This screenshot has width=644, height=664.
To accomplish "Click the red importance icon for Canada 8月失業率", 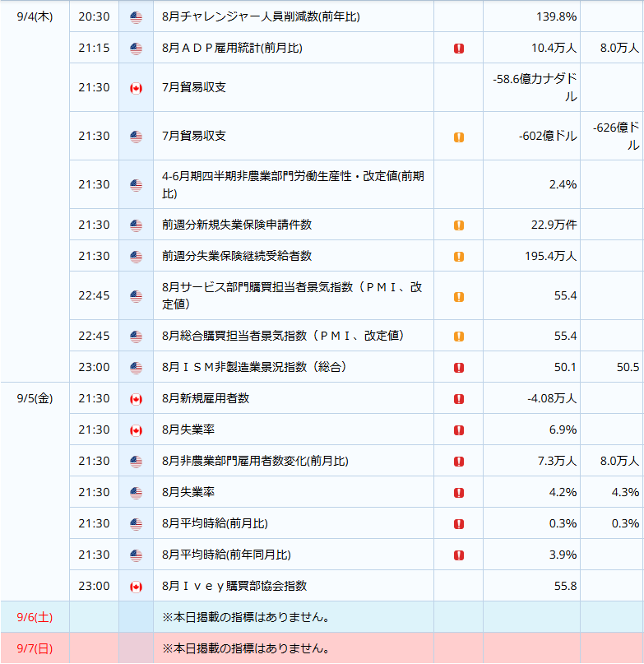I will [459, 430].
